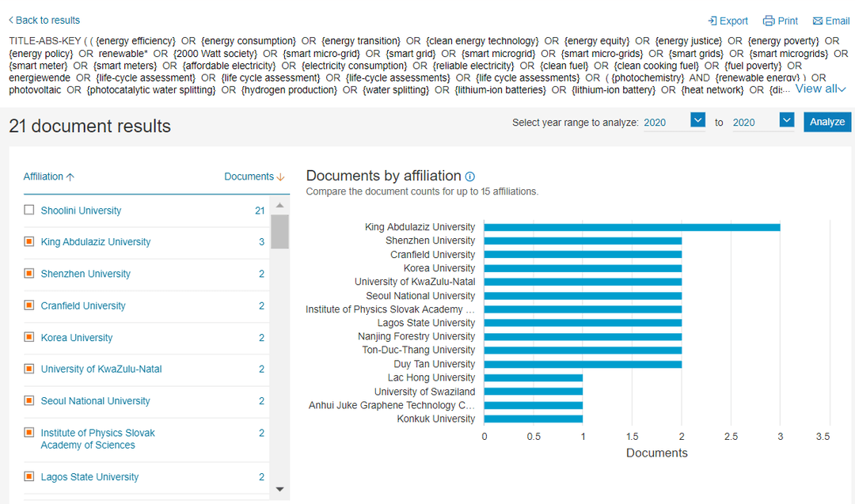
Task: Uncheck the Lagos State University checkbox
Action: [29, 476]
